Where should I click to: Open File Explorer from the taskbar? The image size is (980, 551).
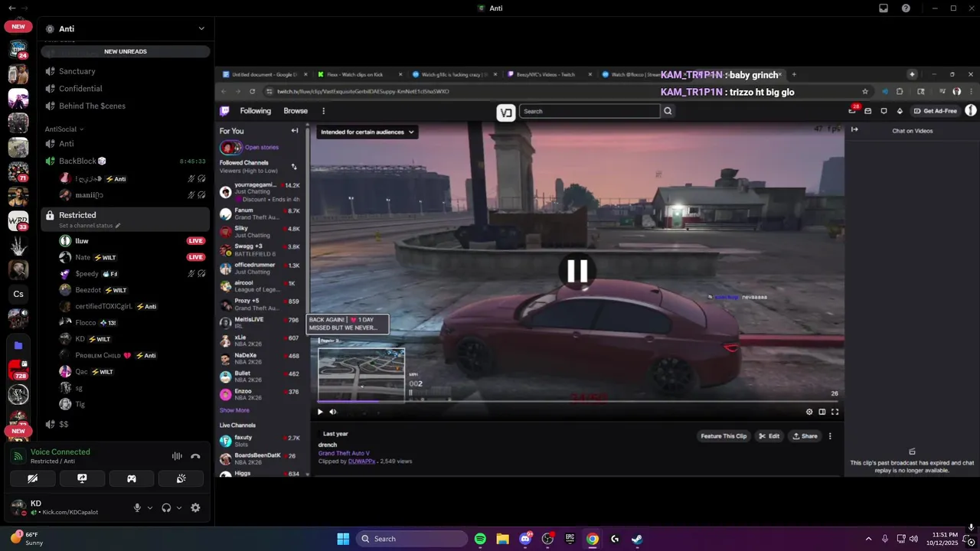tap(502, 539)
